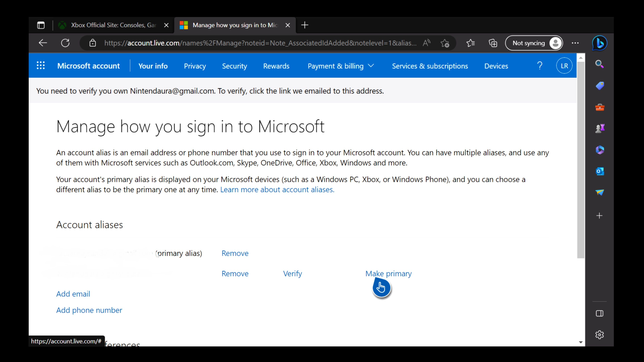This screenshot has height=362, width=644.
Task: Open Drop in the Edge sidebar
Action: point(600,192)
